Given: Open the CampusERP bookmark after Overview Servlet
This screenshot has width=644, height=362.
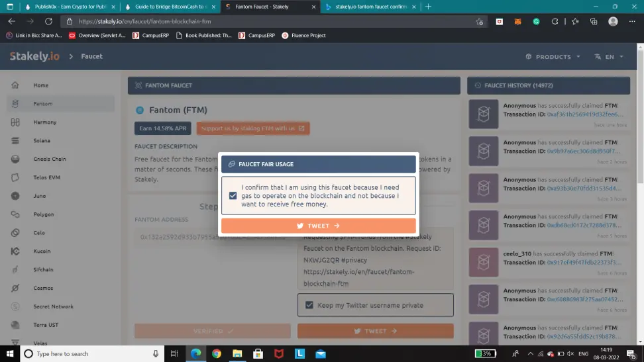Looking at the screenshot, I should click(151, 35).
